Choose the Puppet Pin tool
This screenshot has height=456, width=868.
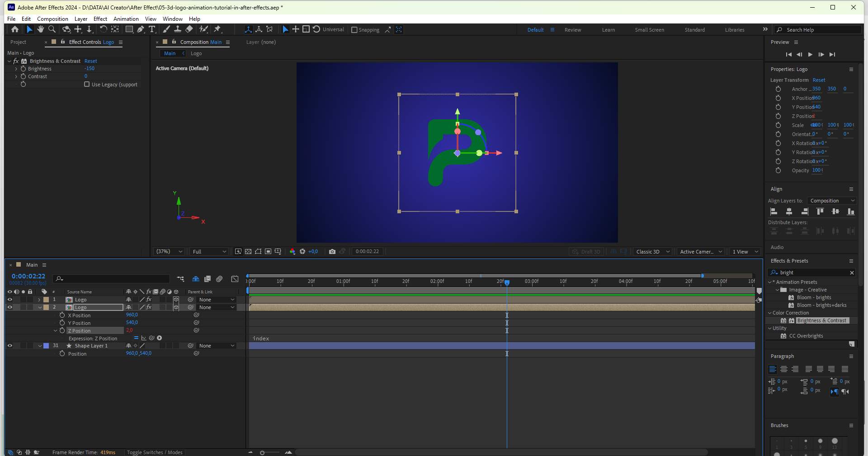coord(217,29)
